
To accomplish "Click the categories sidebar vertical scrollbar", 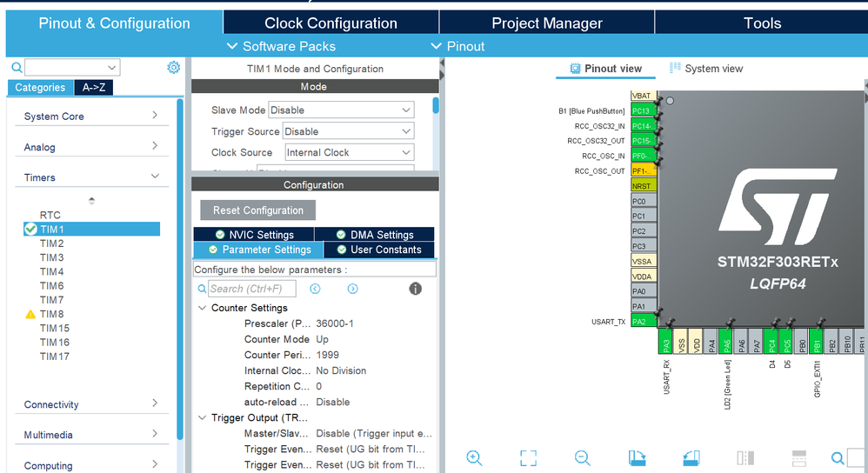I will (179, 269).
